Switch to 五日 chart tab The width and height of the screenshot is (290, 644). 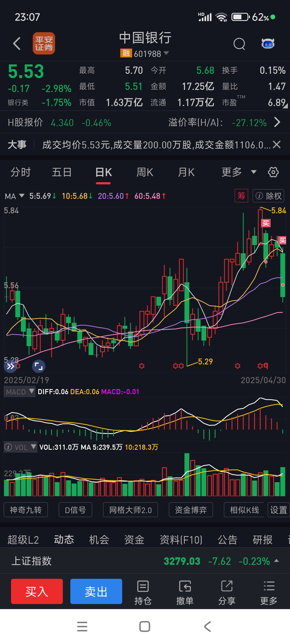pos(62,172)
